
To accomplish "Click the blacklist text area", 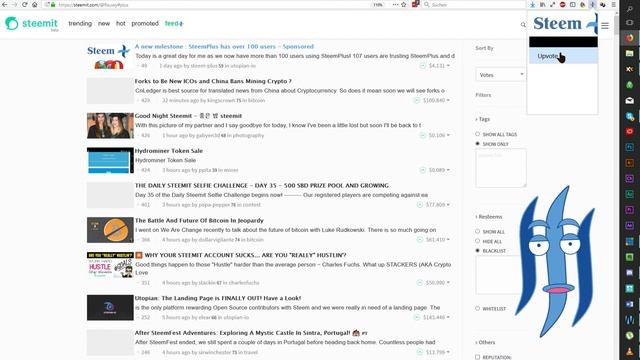I will tap(498, 275).
